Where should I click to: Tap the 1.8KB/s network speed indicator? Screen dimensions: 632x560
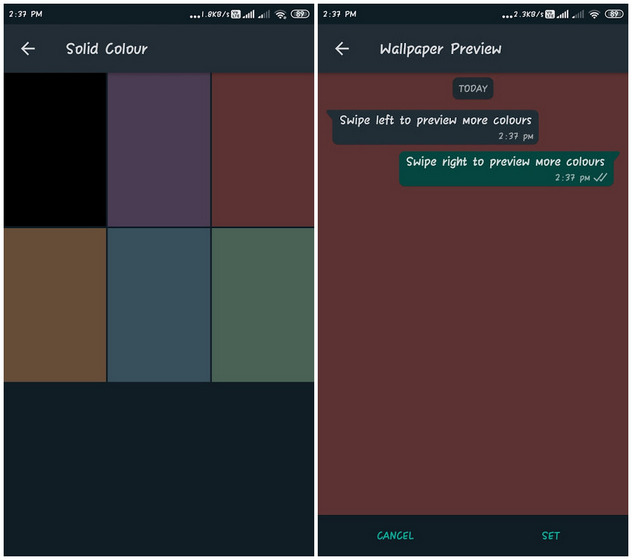coord(215,15)
